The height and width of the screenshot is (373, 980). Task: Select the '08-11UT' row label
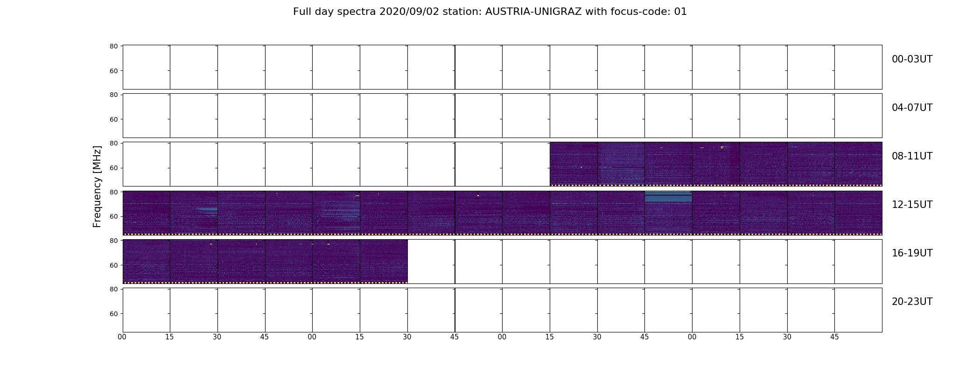click(912, 156)
